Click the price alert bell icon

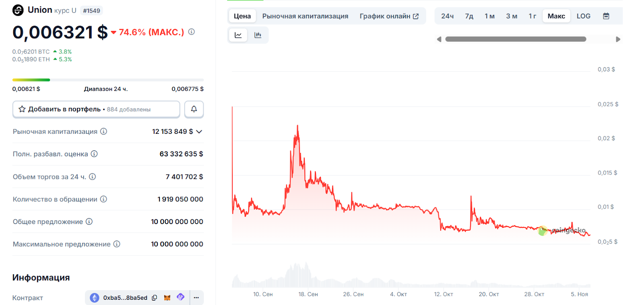(194, 109)
